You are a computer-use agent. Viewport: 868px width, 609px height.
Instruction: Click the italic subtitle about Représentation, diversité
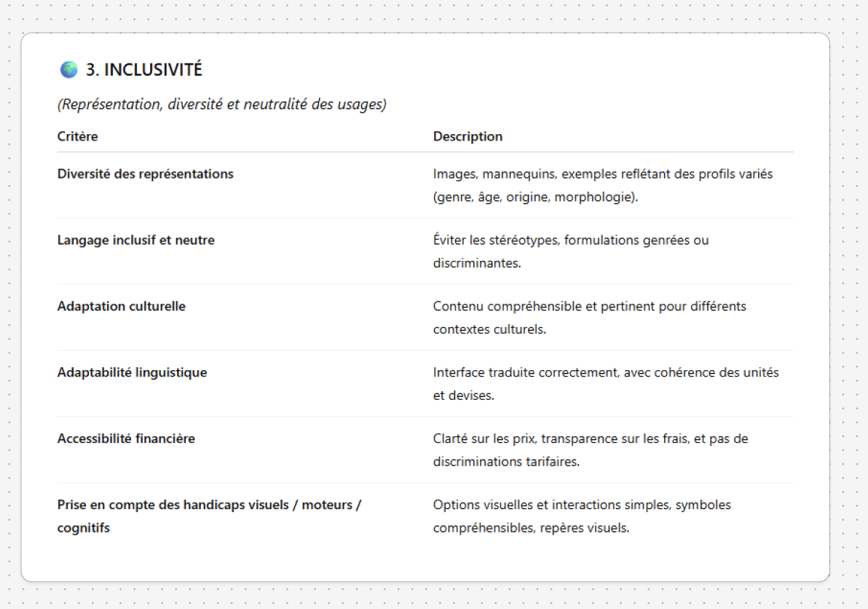coord(221,104)
